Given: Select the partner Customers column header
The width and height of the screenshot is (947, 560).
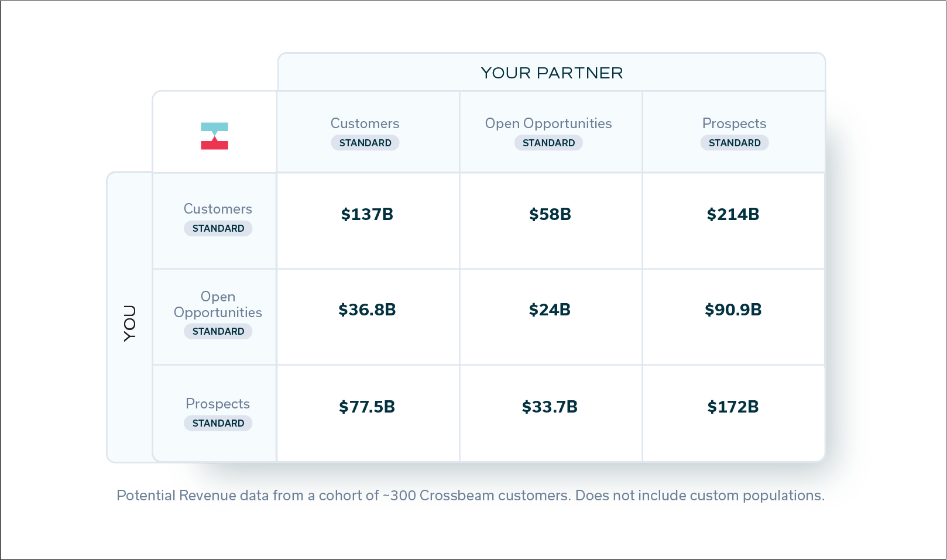Looking at the screenshot, I should click(x=368, y=132).
